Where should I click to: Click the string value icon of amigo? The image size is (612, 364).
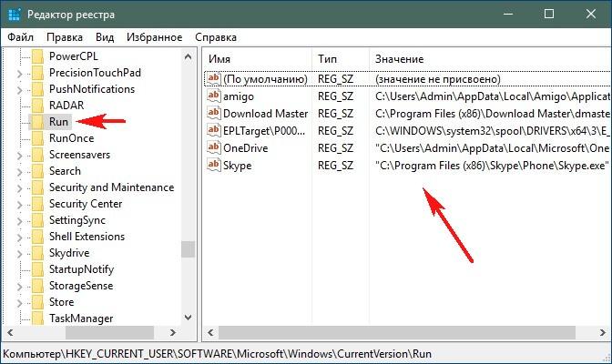pos(213,96)
